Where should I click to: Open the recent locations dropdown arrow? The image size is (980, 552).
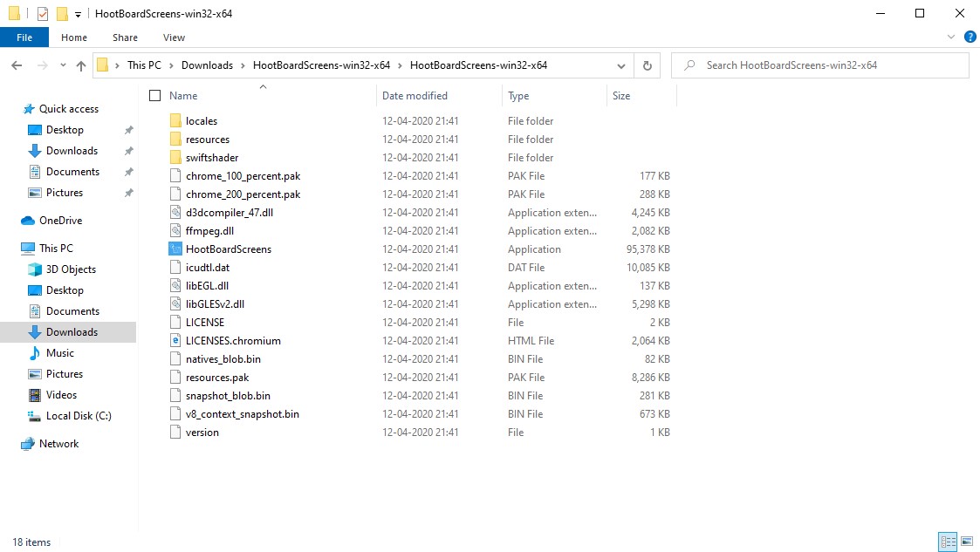point(63,65)
